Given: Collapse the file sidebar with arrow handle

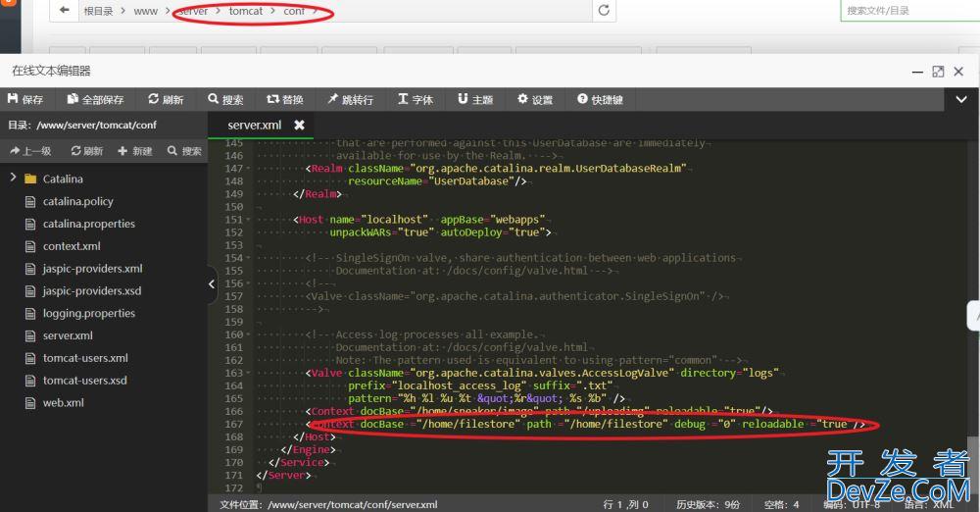Looking at the screenshot, I should tap(212, 284).
